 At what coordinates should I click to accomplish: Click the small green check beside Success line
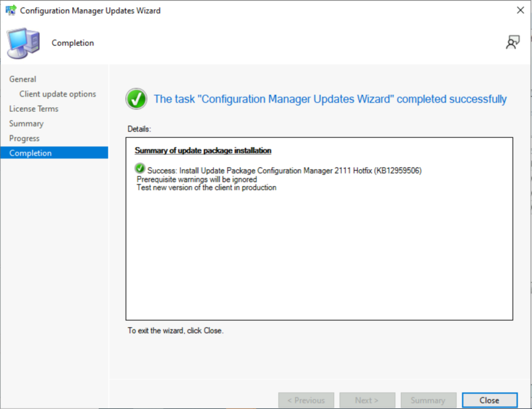(140, 168)
